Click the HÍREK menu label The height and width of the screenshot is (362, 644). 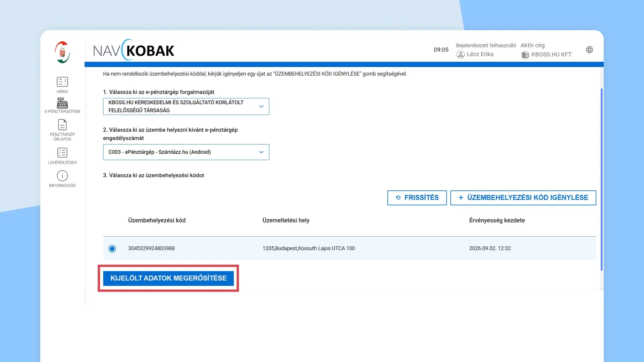tap(62, 92)
